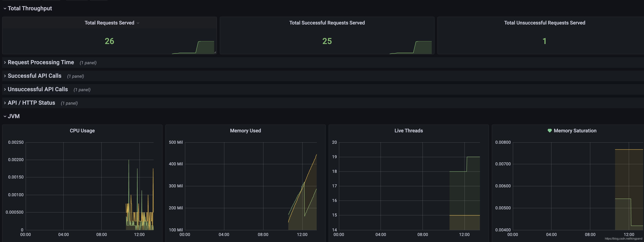This screenshot has height=242, width=644.
Task: Click the value 1 in Unsuccessful Requests panel
Action: click(x=544, y=41)
